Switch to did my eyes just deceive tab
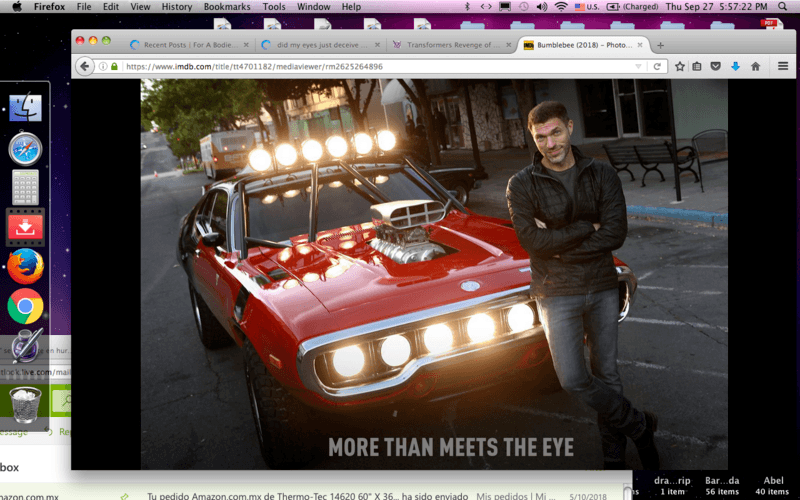This screenshot has height=500, width=800. (x=321, y=45)
